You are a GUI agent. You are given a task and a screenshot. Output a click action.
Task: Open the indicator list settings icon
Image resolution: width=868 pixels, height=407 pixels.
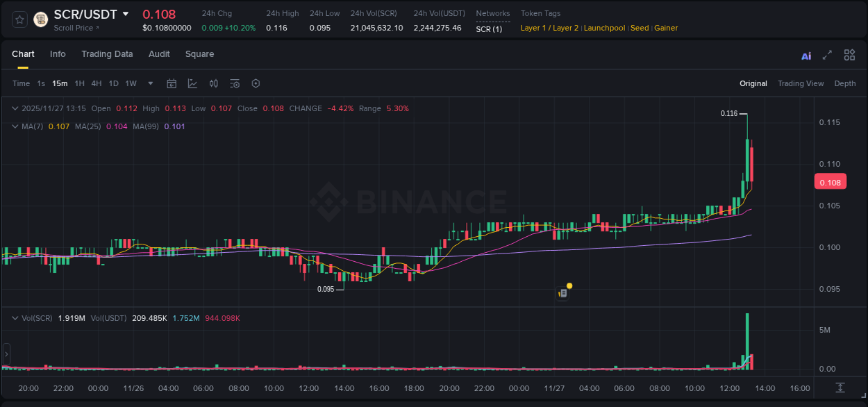[x=235, y=83]
